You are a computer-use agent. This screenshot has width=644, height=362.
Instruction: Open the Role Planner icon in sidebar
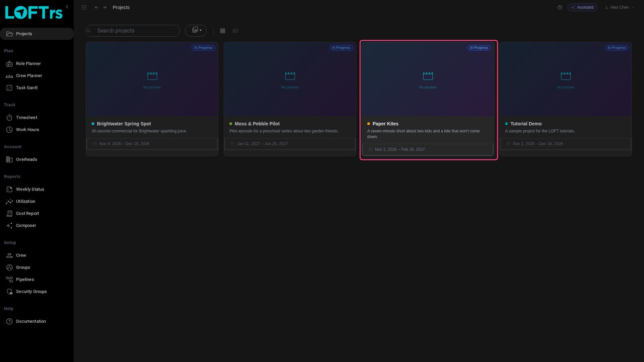[x=9, y=64]
